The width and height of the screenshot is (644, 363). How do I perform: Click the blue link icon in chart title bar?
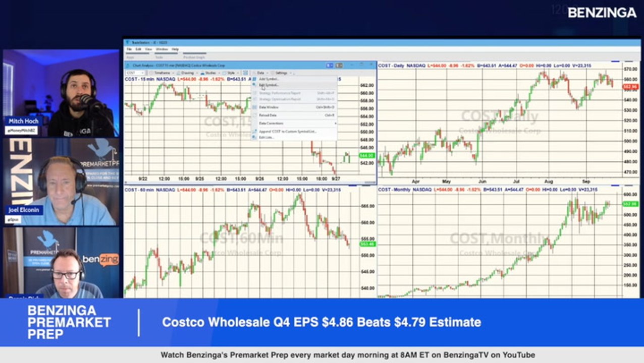[x=330, y=66]
